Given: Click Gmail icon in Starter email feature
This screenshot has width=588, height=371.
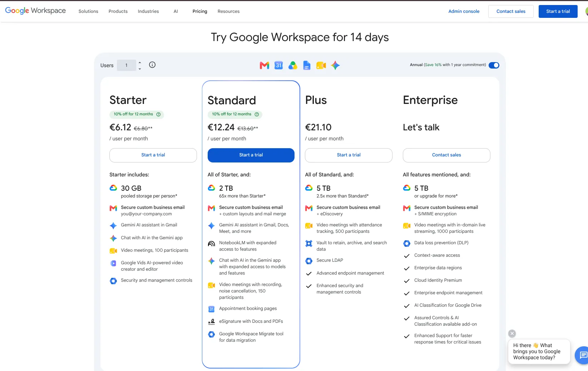Looking at the screenshot, I should (113, 208).
